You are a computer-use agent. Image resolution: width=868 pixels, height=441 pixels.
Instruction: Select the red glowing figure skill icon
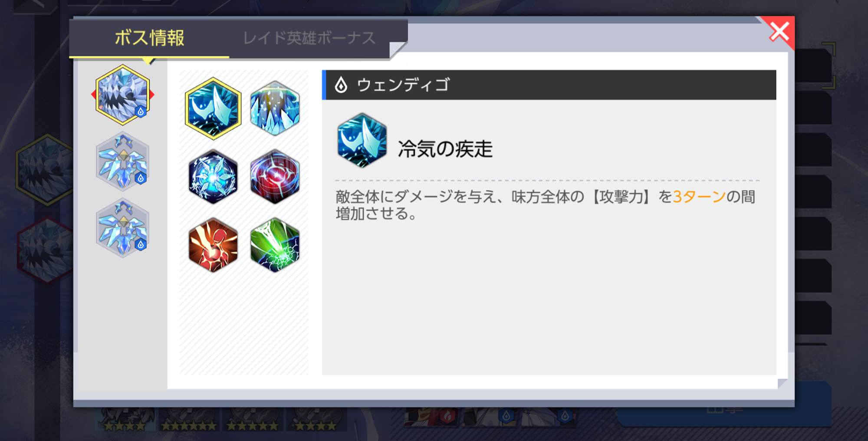(213, 245)
